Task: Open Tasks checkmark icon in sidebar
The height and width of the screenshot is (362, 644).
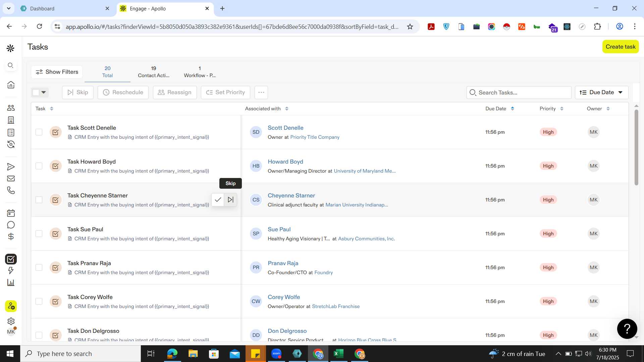Action: click(x=11, y=259)
